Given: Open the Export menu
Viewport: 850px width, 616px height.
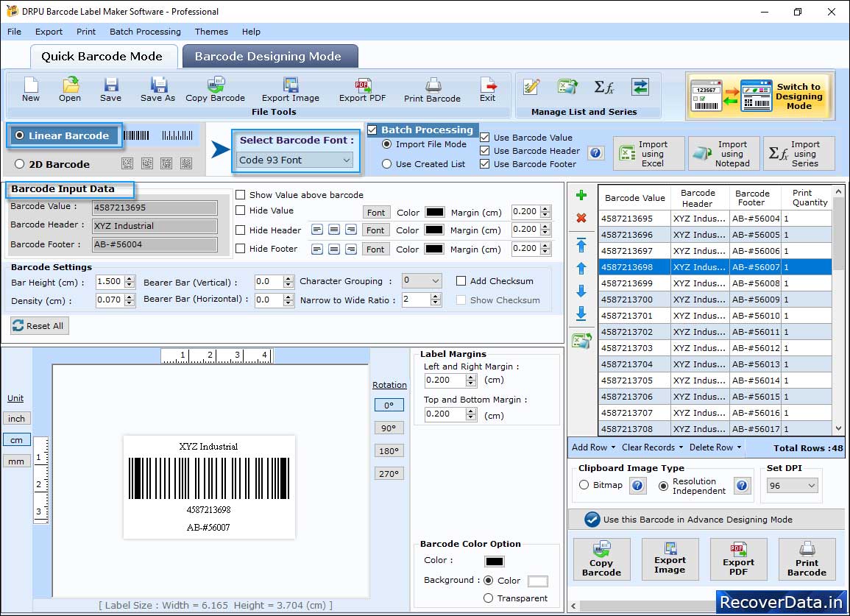Looking at the screenshot, I should pyautogui.click(x=49, y=32).
